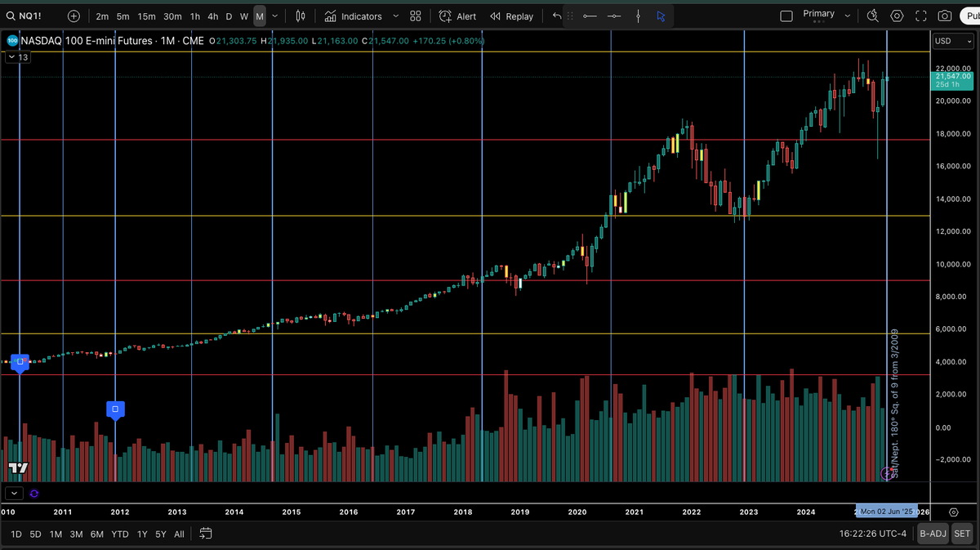Grab the floating drawing toolbar handle
Image resolution: width=980 pixels, height=550 pixels.
pos(570,16)
